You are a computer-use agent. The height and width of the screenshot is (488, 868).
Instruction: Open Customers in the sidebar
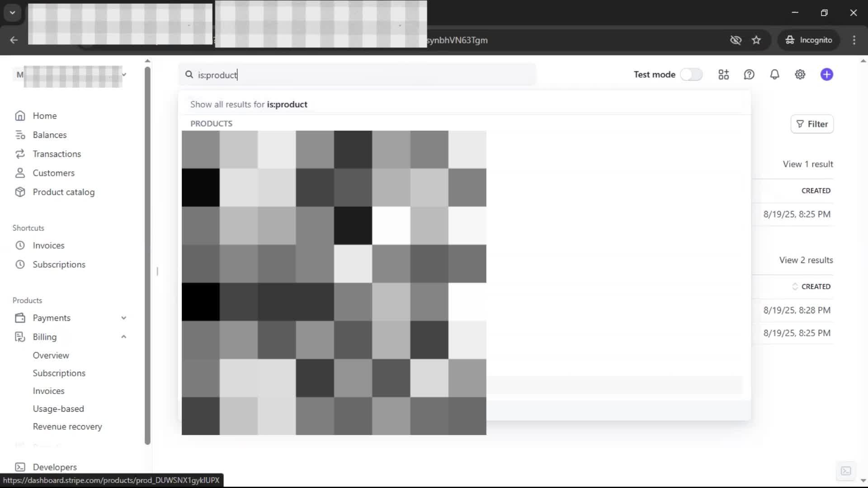coord(53,173)
